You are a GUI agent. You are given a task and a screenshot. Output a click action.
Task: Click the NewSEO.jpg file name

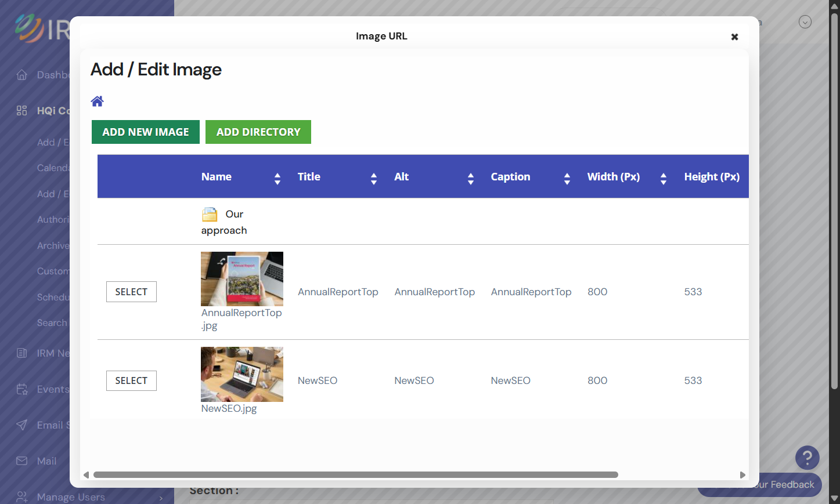[229, 408]
